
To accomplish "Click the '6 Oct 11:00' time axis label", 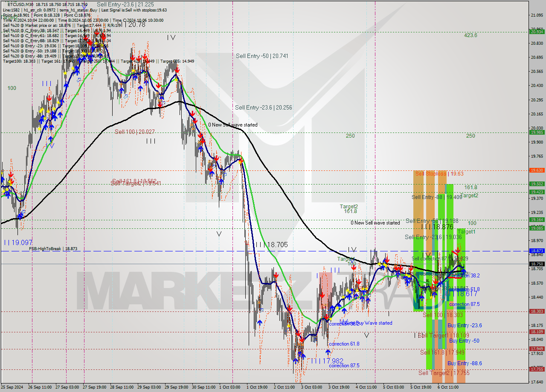I will (448, 387).
